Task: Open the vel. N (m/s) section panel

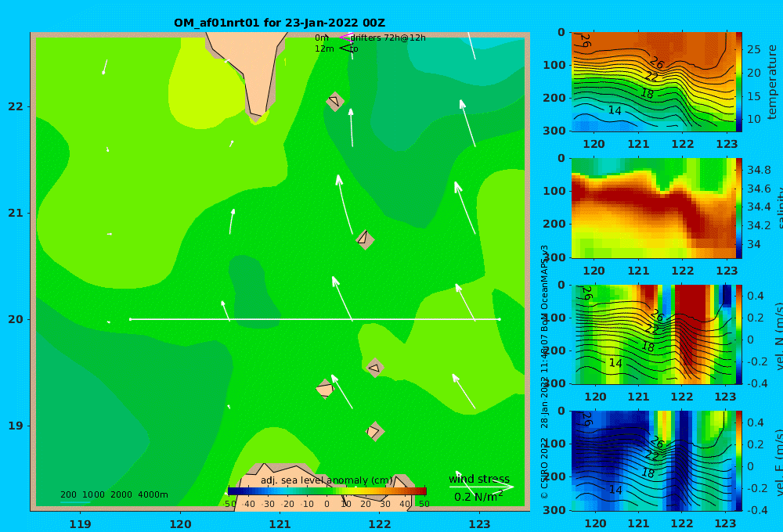Action: [654, 334]
